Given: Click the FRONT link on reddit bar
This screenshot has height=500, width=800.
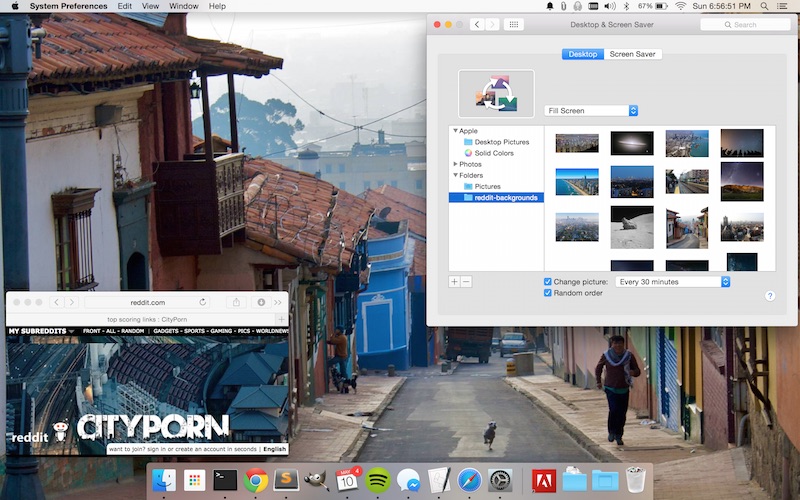Looking at the screenshot, I should pyautogui.click(x=91, y=331).
